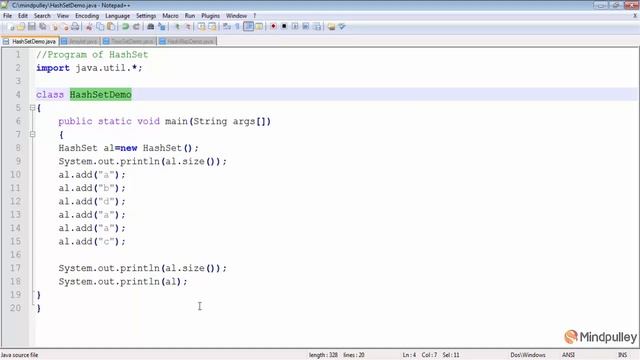Viewport: 640px width, 360px height.
Task: Toggle synchronized horizontal scrolling
Action: pos(212,27)
